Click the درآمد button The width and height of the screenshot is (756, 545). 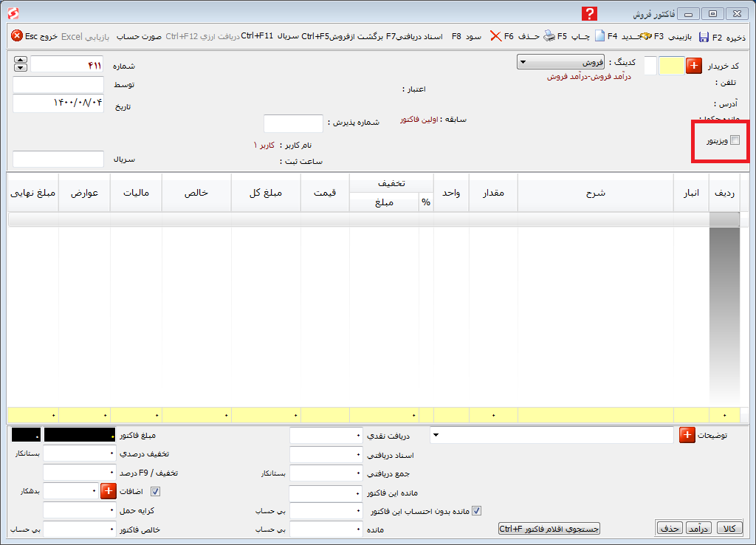tap(698, 528)
